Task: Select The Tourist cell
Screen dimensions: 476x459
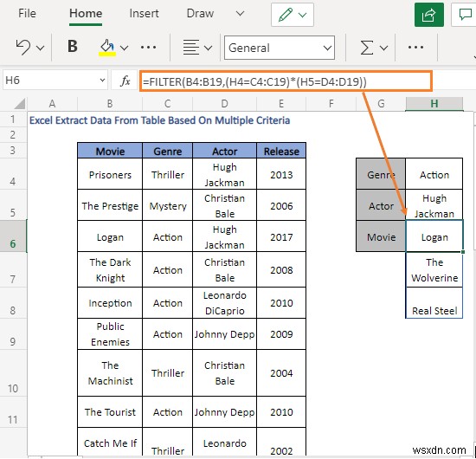Action: 110,411
